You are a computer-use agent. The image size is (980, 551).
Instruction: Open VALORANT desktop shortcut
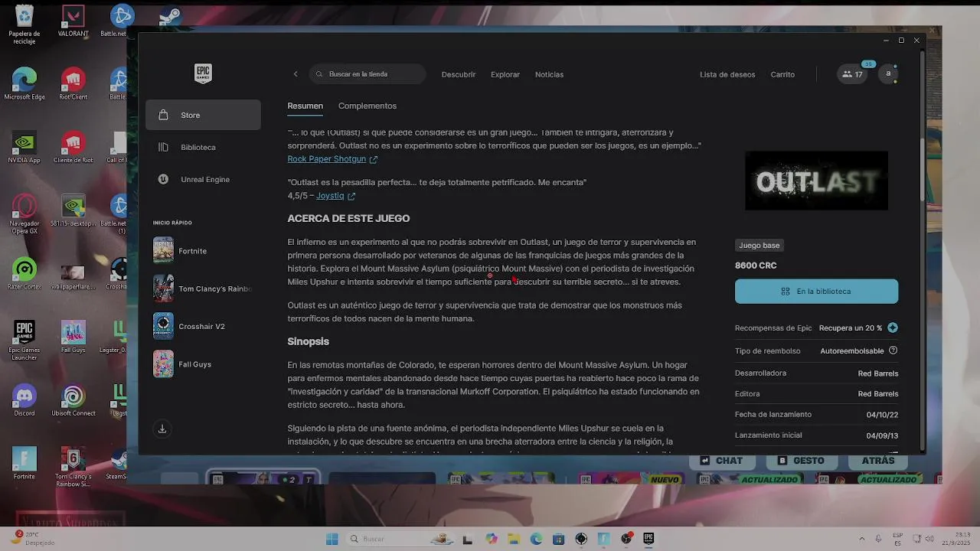point(73,21)
